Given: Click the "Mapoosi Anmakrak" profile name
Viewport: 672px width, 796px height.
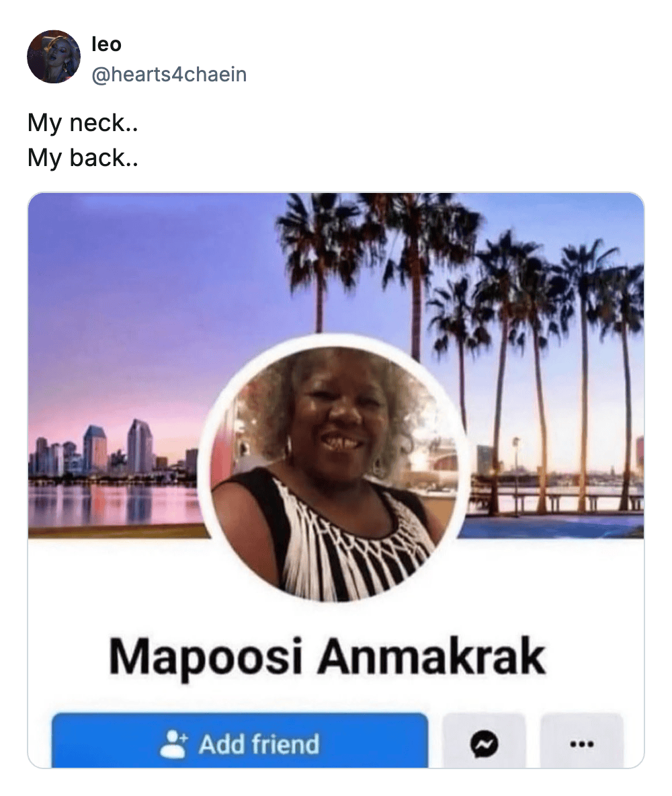Looking at the screenshot, I should pos(327,657).
